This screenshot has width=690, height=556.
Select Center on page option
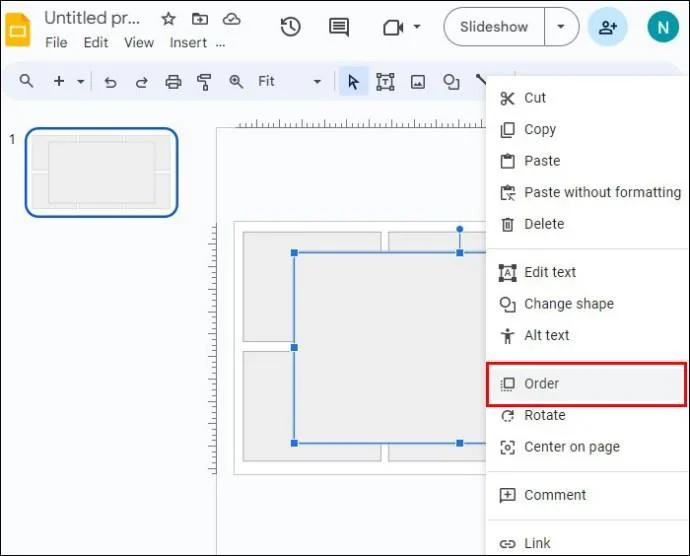click(588, 447)
